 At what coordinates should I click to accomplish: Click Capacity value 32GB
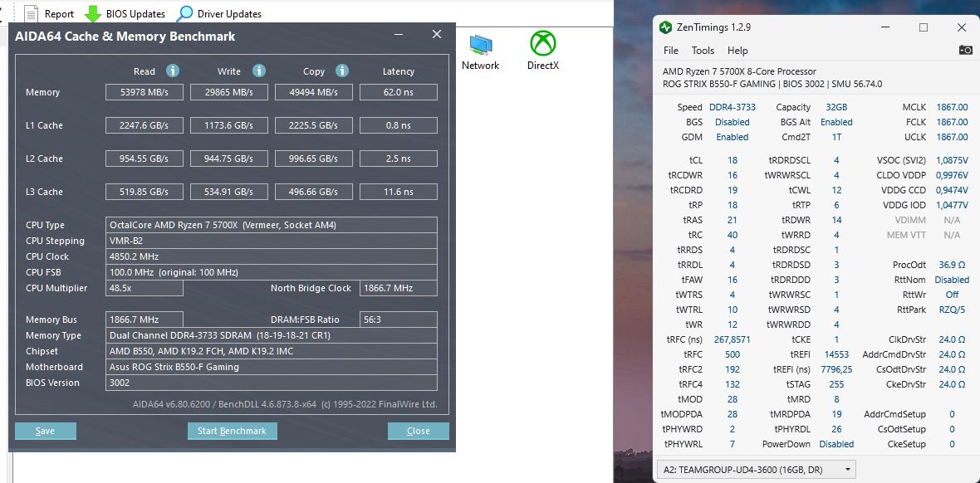click(x=836, y=108)
